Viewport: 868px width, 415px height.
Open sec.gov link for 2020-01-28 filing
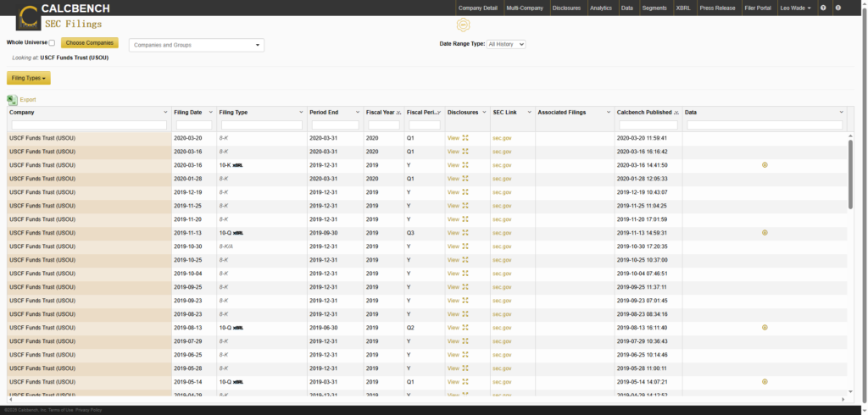click(502, 179)
